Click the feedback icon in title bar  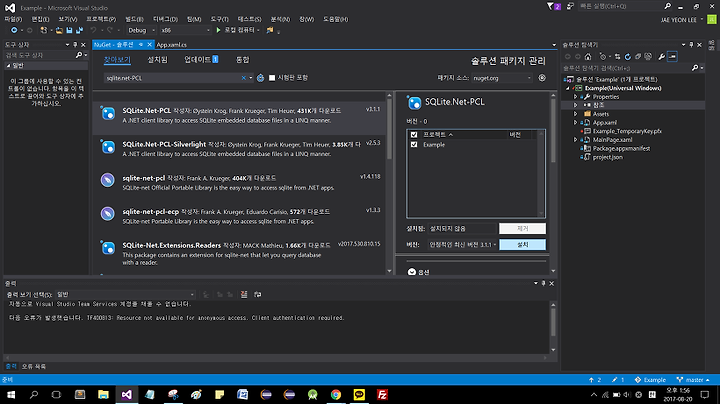coord(570,6)
